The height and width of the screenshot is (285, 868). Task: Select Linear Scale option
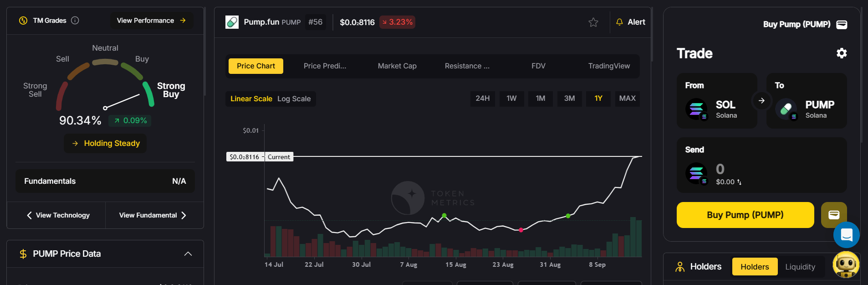coord(251,99)
